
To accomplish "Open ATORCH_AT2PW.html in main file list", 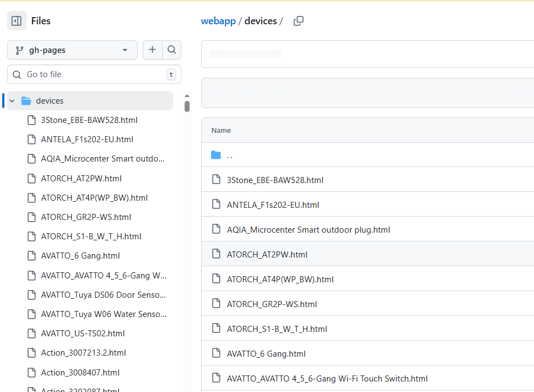I will coord(267,255).
